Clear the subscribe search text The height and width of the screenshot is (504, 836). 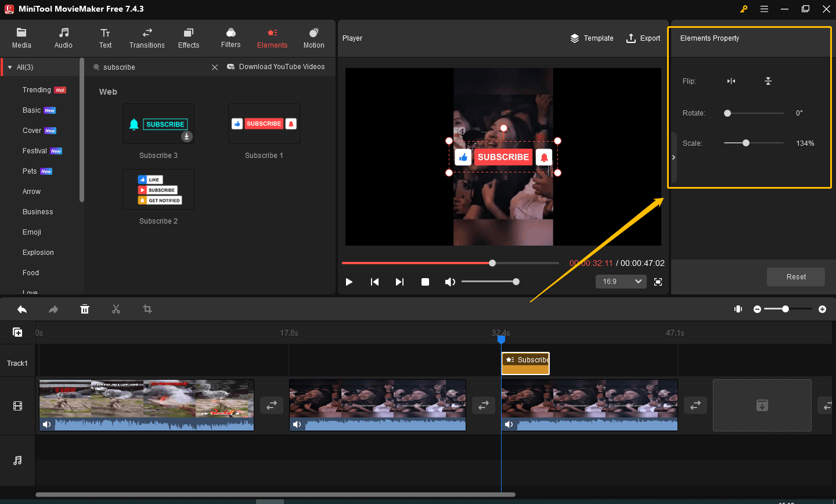tap(215, 67)
